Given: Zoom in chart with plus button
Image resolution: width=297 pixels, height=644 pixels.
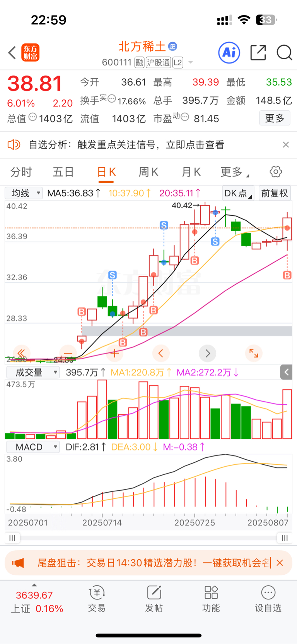Looking at the screenshot, I should coord(114,353).
